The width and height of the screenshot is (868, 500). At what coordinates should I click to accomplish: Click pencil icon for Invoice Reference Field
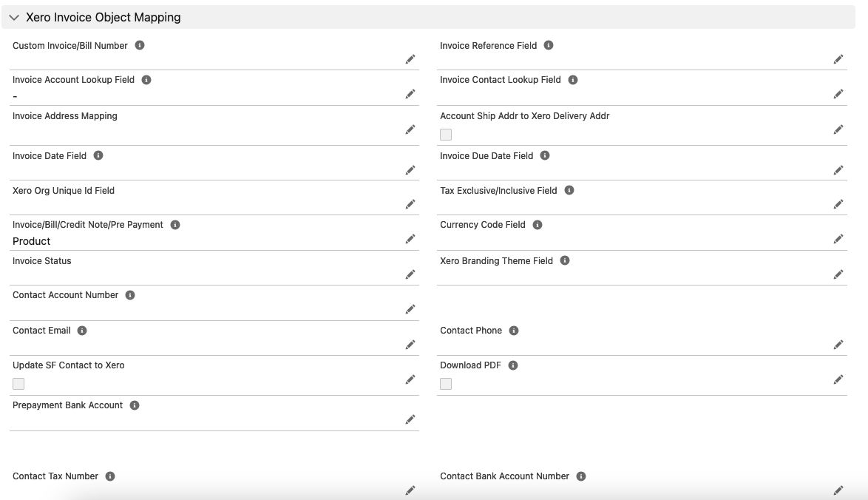(838, 59)
